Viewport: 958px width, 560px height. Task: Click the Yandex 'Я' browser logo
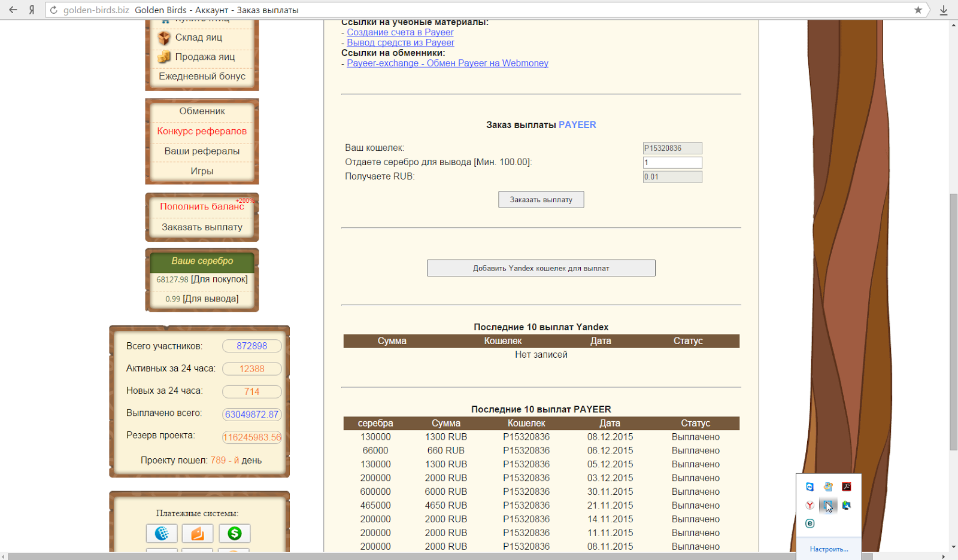click(32, 10)
